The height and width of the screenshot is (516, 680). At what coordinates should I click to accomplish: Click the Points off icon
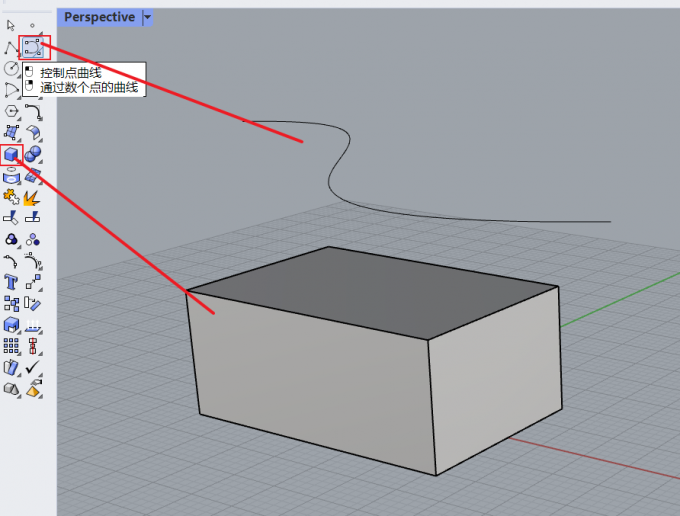coord(33,261)
